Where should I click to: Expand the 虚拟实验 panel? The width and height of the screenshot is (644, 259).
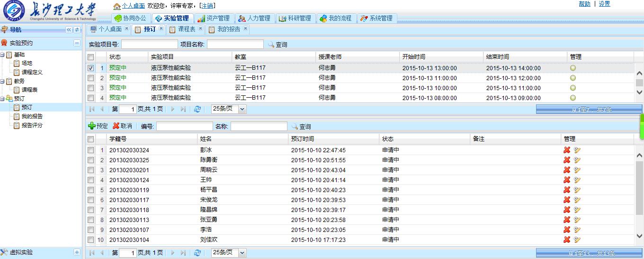(x=77, y=252)
